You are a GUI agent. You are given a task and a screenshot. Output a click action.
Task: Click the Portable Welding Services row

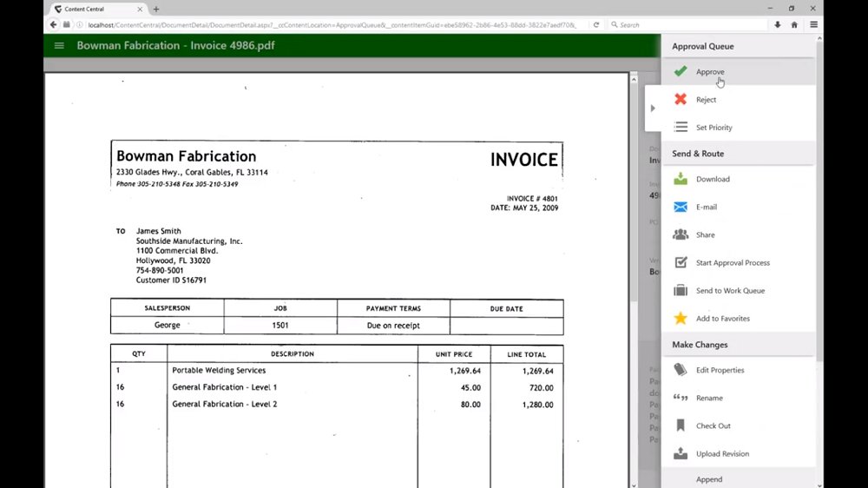337,371
